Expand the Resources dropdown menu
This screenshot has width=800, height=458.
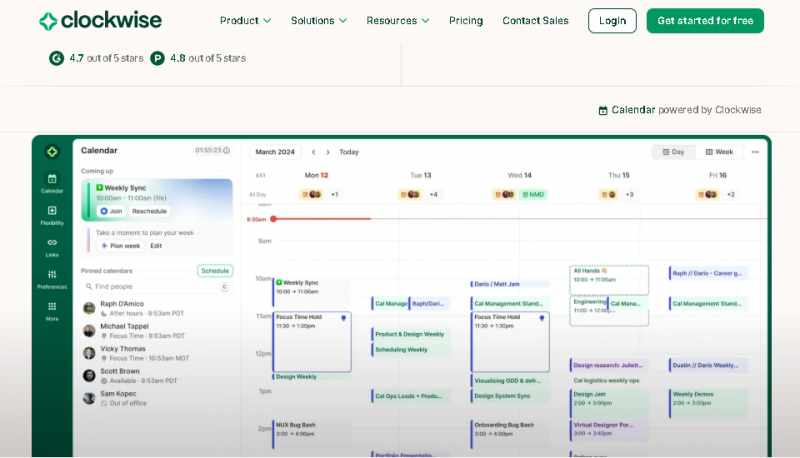click(398, 21)
